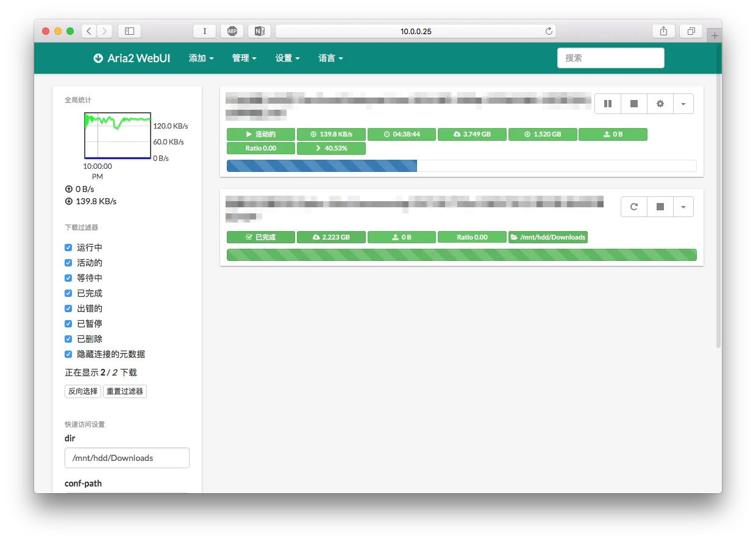Click the 重置过滤器 button
The height and width of the screenshot is (542, 756).
(x=124, y=391)
